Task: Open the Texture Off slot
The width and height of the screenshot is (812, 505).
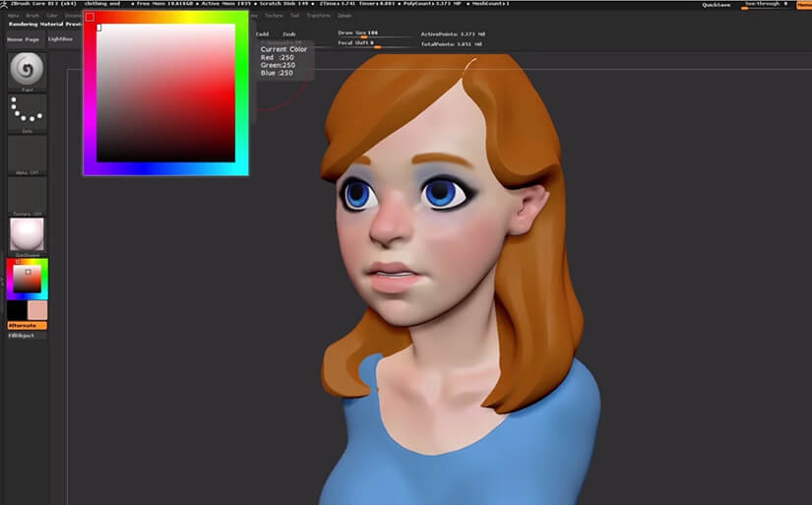Action: point(27,195)
